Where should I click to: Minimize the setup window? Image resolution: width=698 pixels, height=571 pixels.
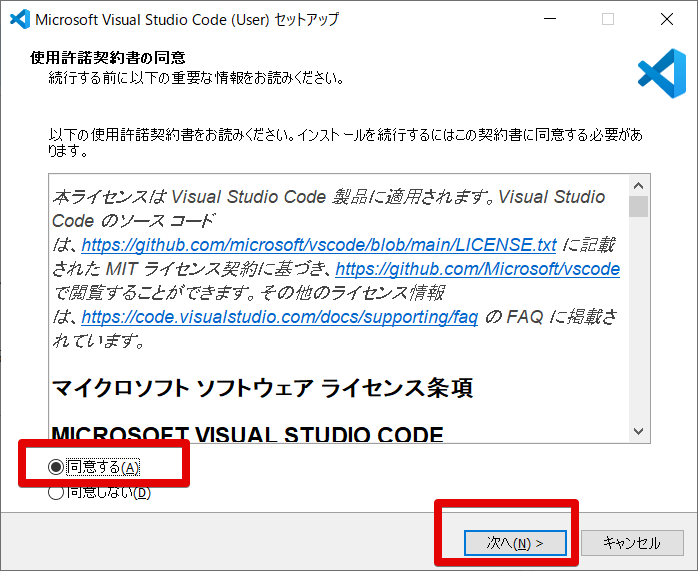pyautogui.click(x=550, y=19)
